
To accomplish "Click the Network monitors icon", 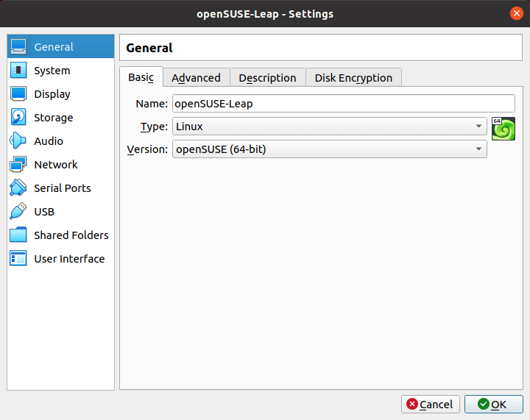I will coord(18,165).
